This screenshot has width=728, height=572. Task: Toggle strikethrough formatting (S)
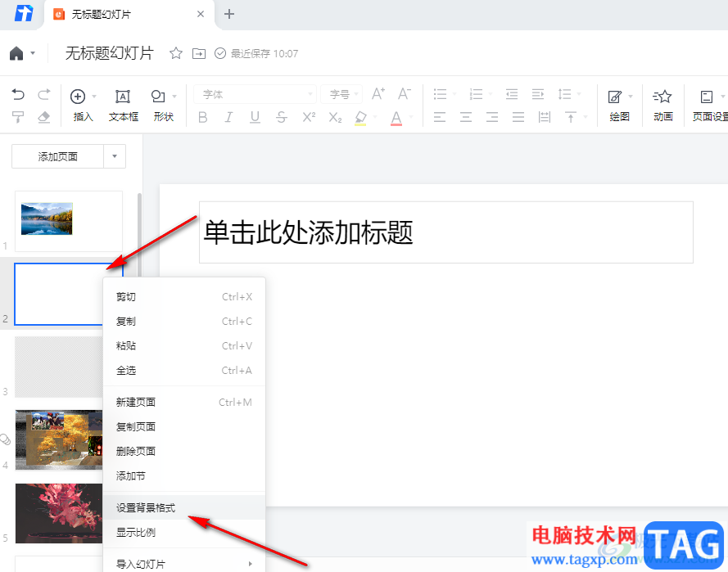[x=282, y=117]
